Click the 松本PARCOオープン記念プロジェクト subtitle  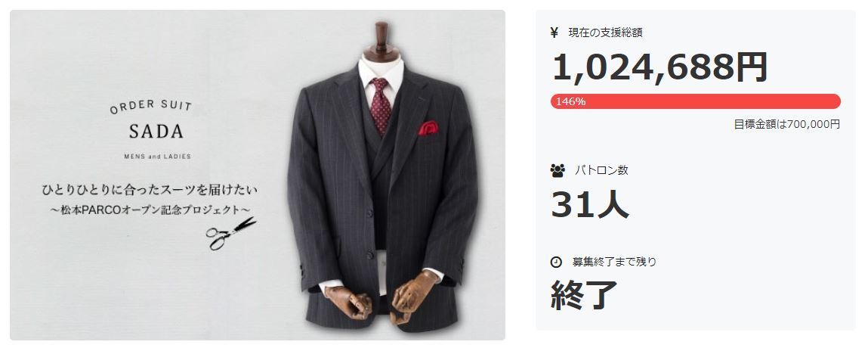[x=150, y=211]
